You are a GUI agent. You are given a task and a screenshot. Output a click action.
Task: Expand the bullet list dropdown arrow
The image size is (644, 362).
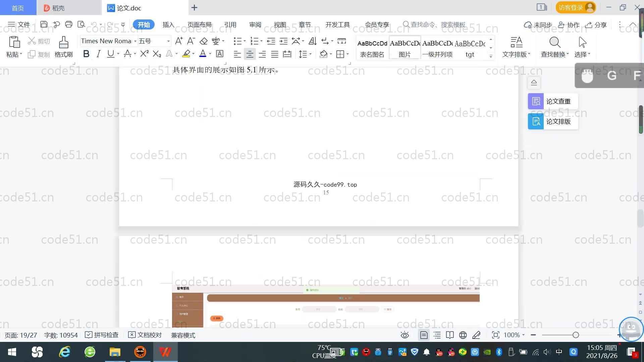(x=245, y=41)
